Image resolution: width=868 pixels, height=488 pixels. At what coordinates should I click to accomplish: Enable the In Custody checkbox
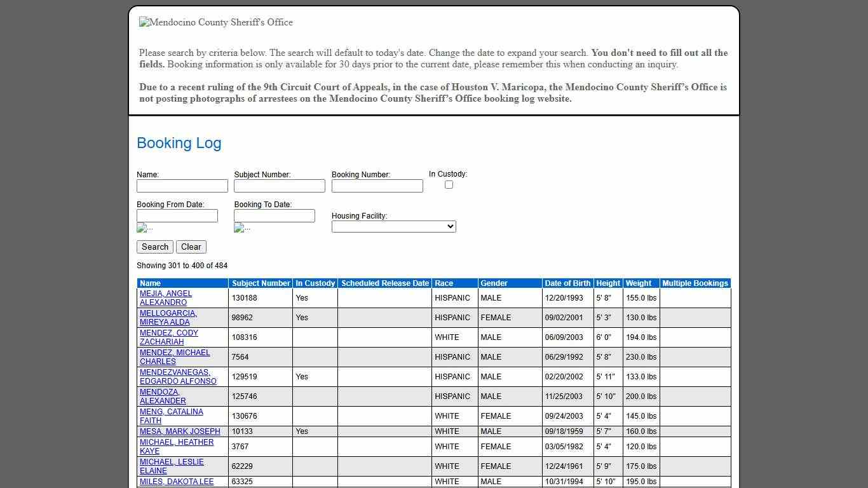click(x=449, y=184)
